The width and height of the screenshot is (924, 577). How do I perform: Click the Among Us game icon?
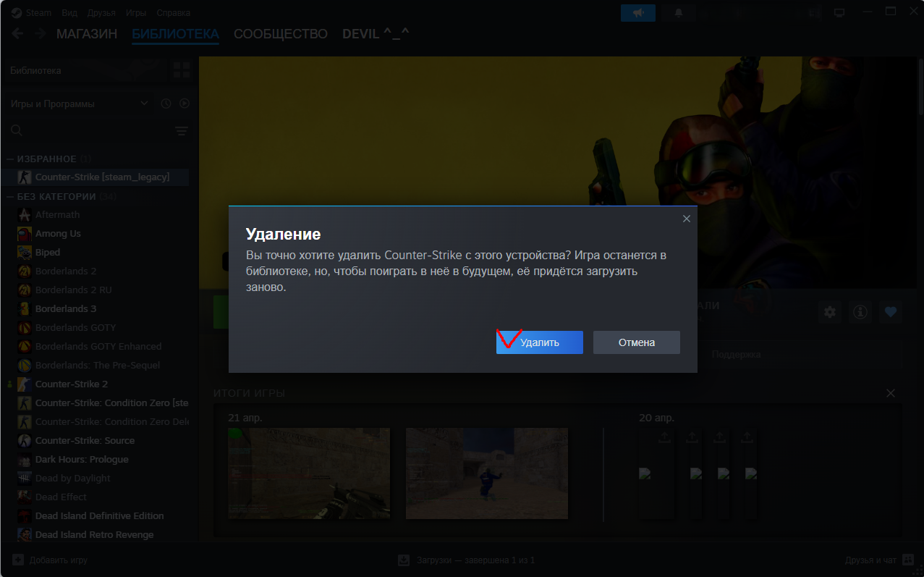coord(24,233)
